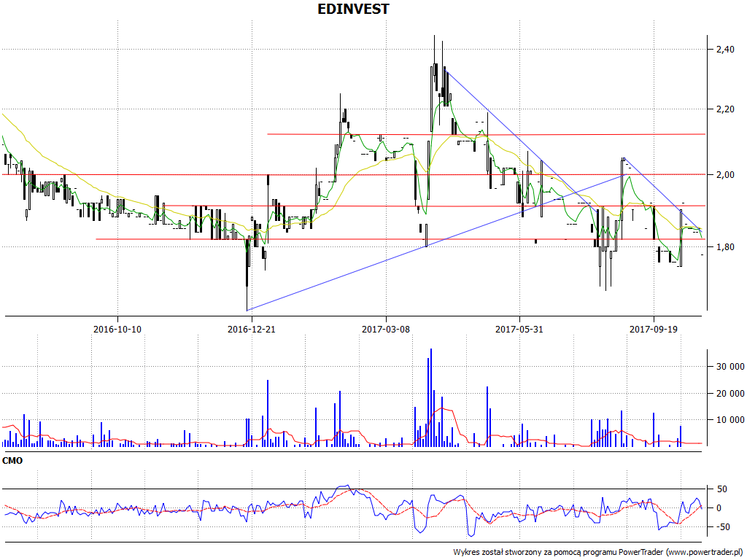The height and width of the screenshot is (560, 747).
Task: Click the CMO axis value 0
Action: point(719,508)
